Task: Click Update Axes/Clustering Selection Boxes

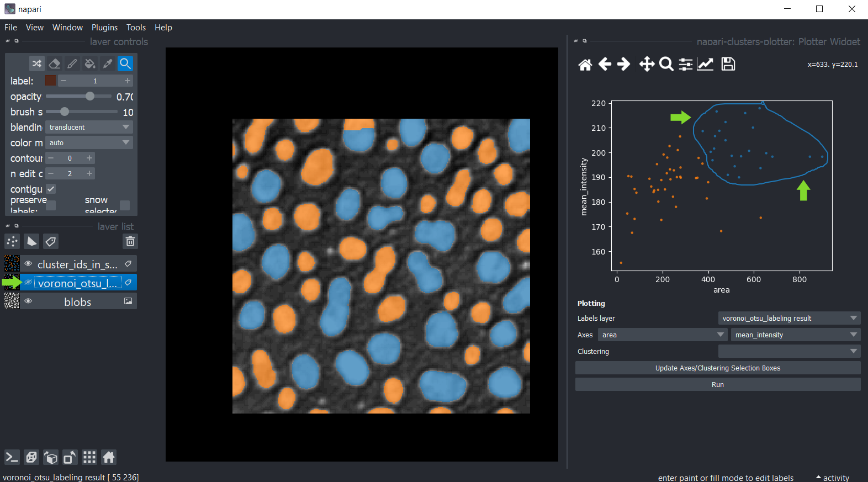Action: pyautogui.click(x=717, y=368)
